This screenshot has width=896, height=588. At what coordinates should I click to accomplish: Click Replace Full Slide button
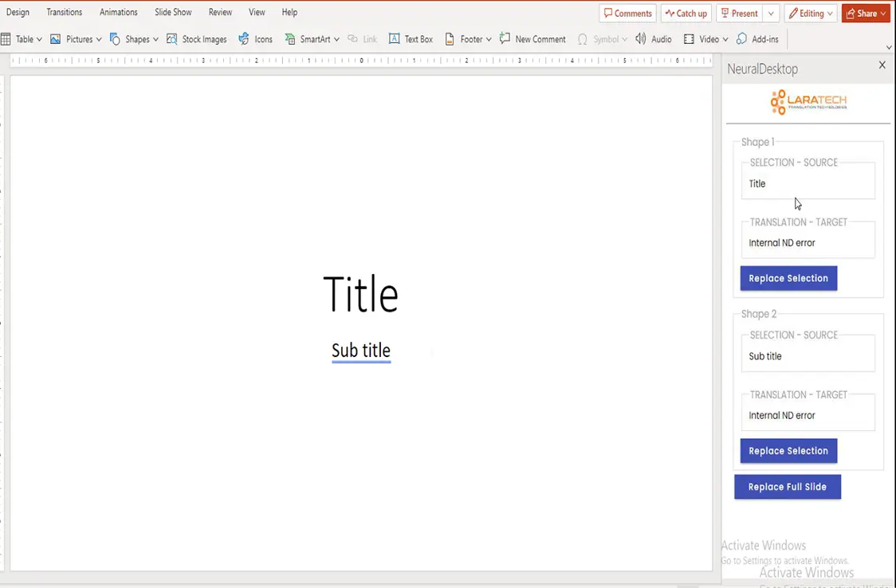(788, 487)
